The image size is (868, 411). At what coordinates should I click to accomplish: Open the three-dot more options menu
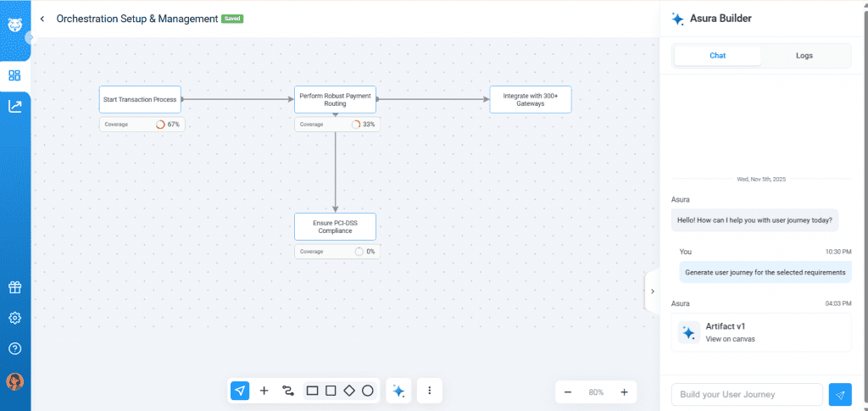tap(430, 391)
